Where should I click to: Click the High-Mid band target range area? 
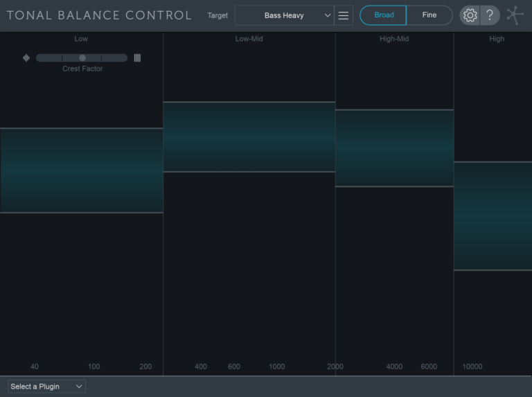tap(394, 148)
